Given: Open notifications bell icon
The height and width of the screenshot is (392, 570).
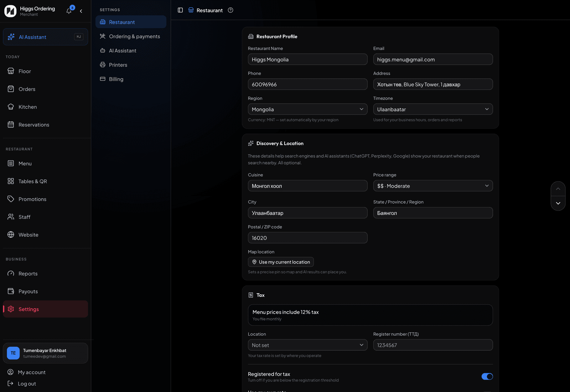Looking at the screenshot, I should 69,11.
